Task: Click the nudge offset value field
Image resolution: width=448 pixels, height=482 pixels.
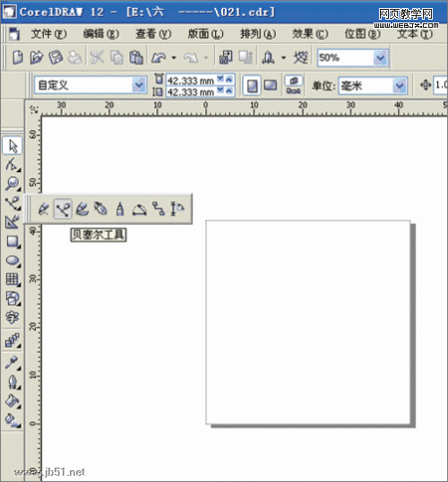Action: click(440, 84)
